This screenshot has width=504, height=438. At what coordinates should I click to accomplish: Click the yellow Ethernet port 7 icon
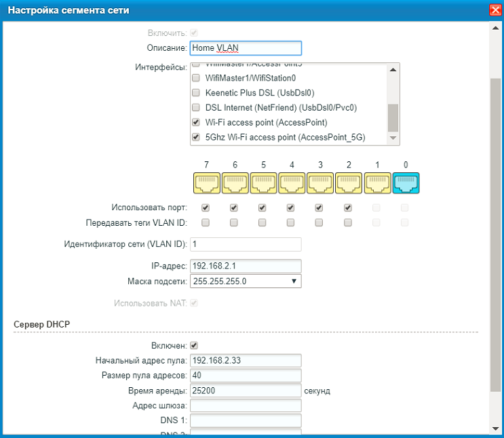point(206,182)
